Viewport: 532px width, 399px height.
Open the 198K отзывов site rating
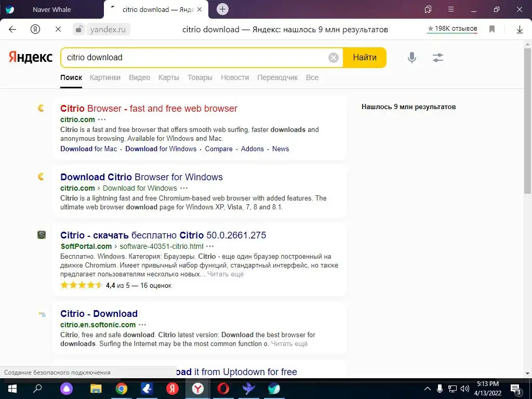(453, 29)
